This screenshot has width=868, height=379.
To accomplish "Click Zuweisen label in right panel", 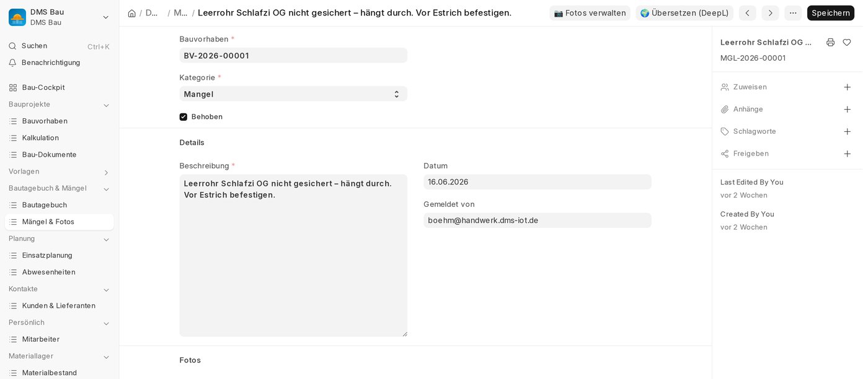I will click(750, 87).
